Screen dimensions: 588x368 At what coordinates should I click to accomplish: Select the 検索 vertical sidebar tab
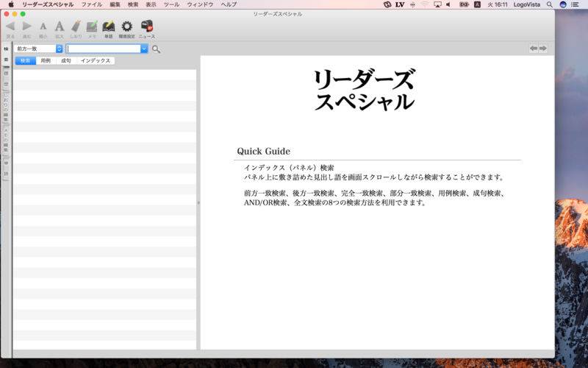(6, 54)
